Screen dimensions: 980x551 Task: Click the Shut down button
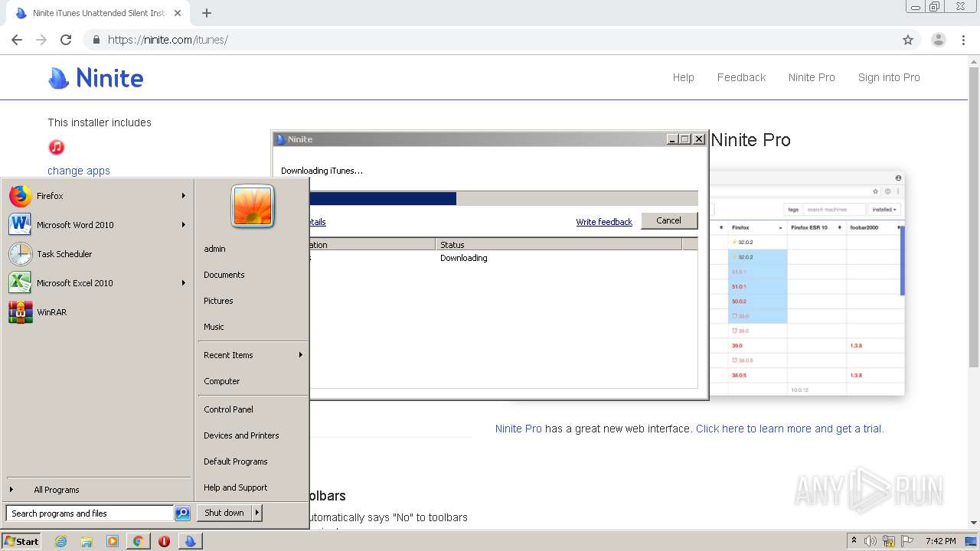(x=224, y=513)
